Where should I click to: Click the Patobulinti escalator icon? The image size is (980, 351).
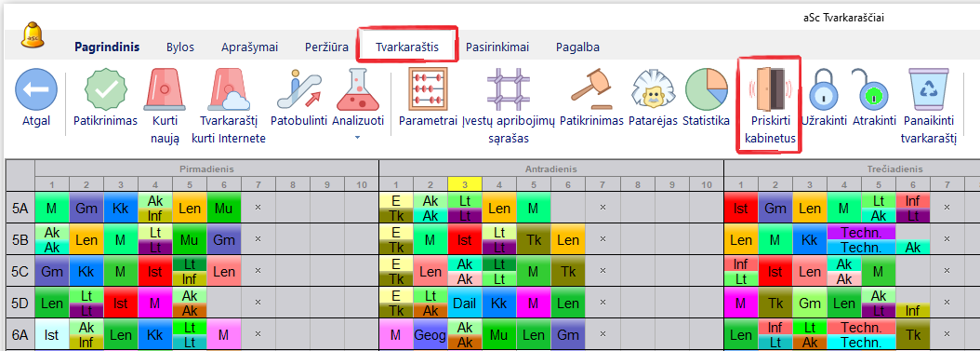tap(298, 90)
